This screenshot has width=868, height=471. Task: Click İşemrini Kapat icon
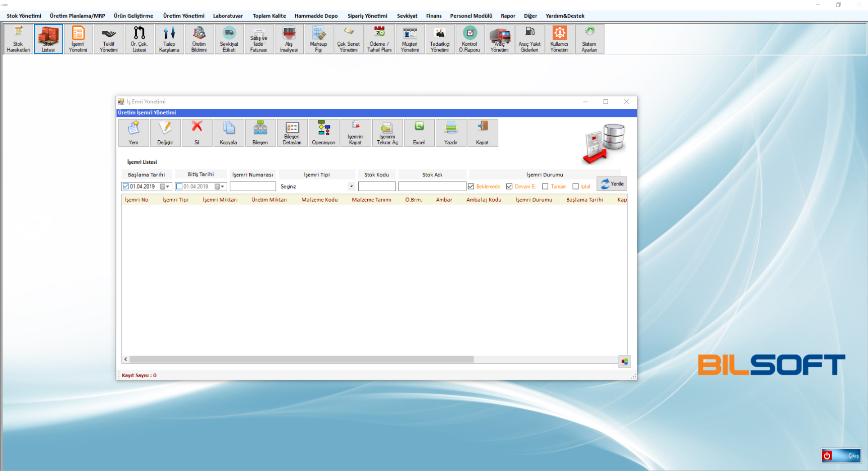point(356,133)
